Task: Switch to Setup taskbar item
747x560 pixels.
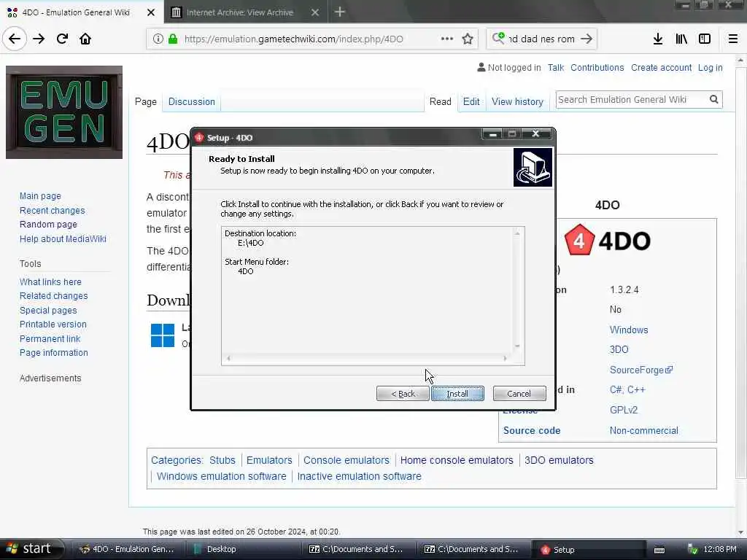Action: (587, 549)
